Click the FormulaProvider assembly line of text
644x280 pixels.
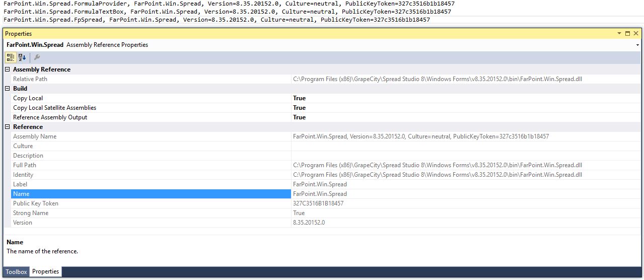coord(229,4)
